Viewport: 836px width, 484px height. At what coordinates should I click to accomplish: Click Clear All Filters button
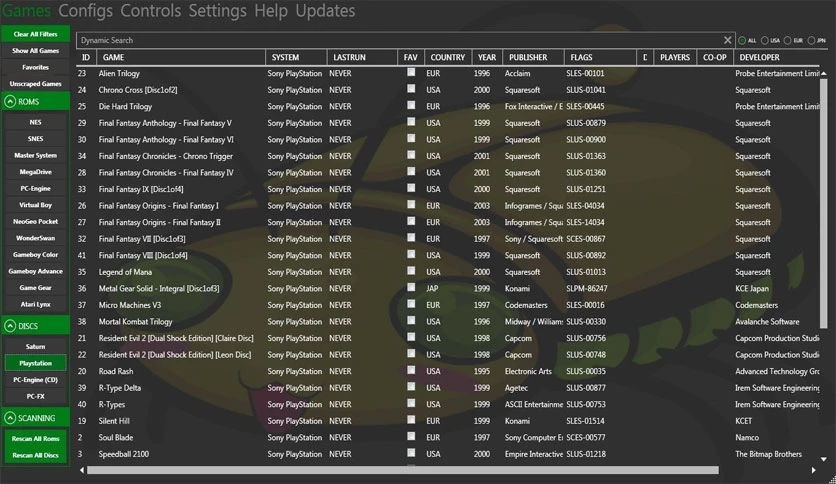pyautogui.click(x=35, y=34)
